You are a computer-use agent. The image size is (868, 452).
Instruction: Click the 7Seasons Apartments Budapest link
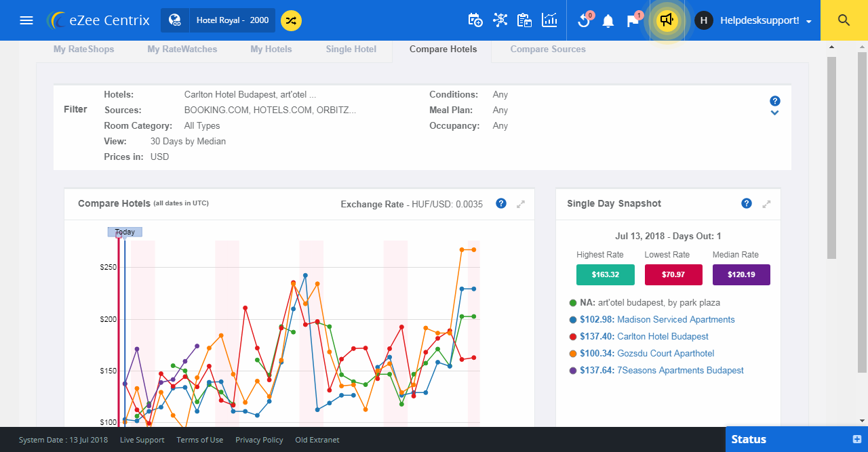point(680,371)
